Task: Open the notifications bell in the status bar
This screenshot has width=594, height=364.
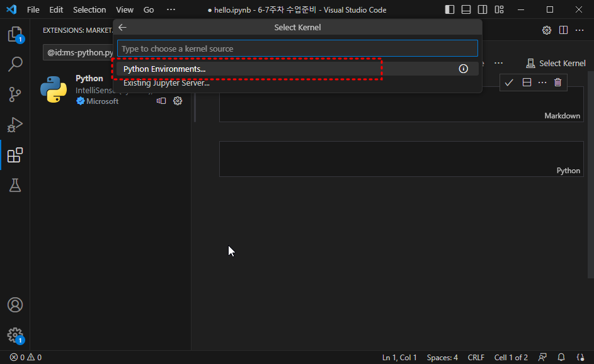Action: point(561,357)
